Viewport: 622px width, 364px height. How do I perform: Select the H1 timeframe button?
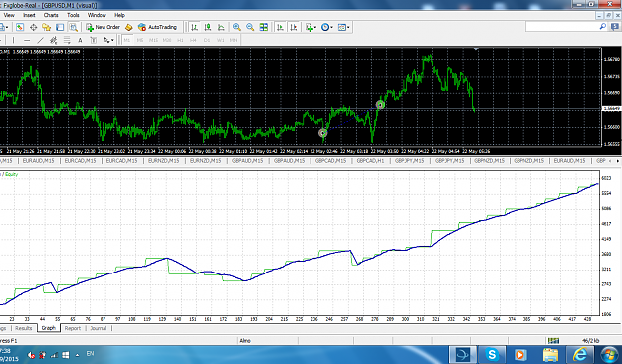(x=180, y=40)
